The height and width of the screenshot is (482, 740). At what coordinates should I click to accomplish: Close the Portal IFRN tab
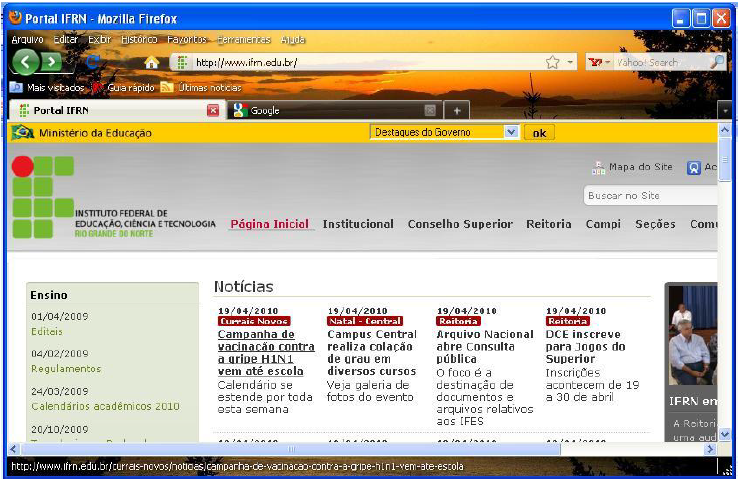click(212, 110)
